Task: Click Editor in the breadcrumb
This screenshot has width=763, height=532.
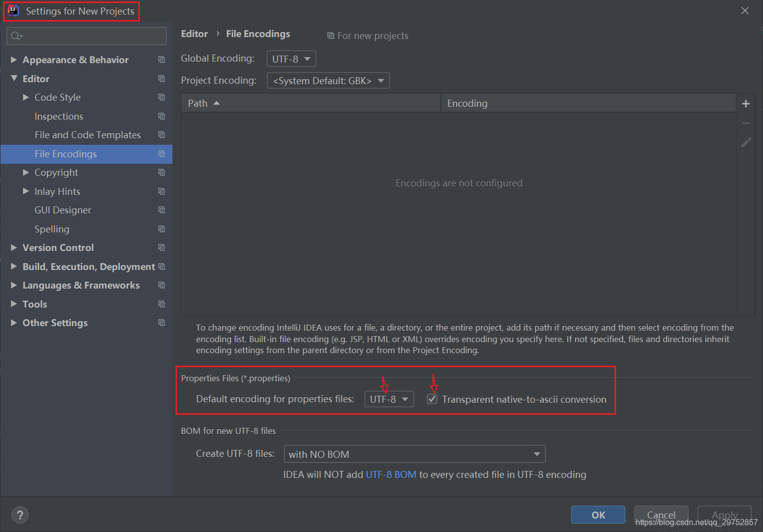Action: pyautogui.click(x=195, y=34)
